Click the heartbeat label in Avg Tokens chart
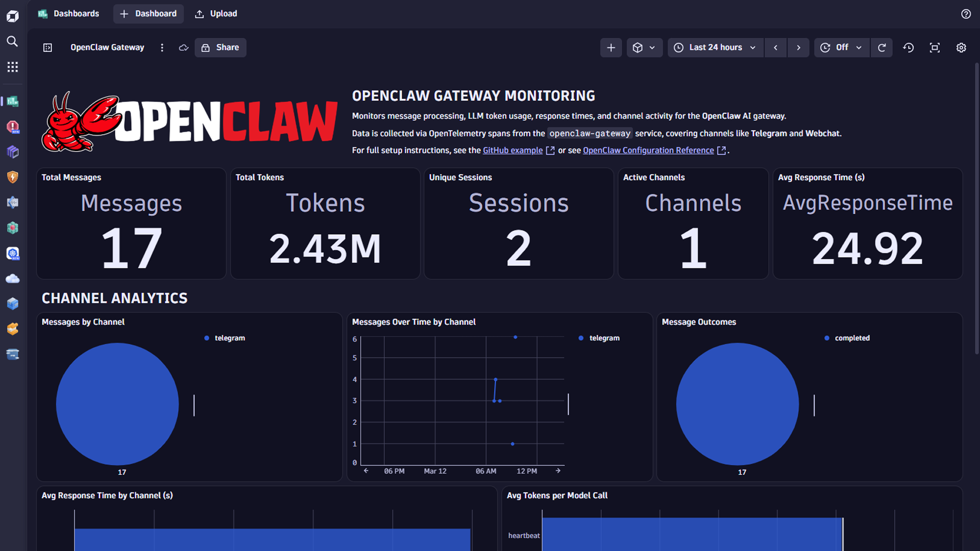 coord(524,535)
